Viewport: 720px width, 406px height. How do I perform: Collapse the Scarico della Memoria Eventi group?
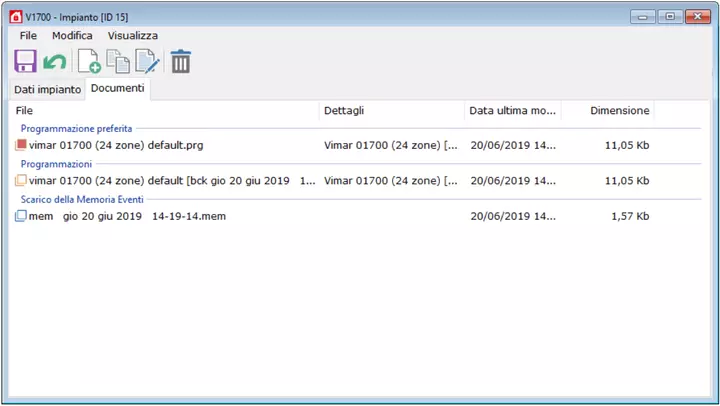tap(88, 199)
